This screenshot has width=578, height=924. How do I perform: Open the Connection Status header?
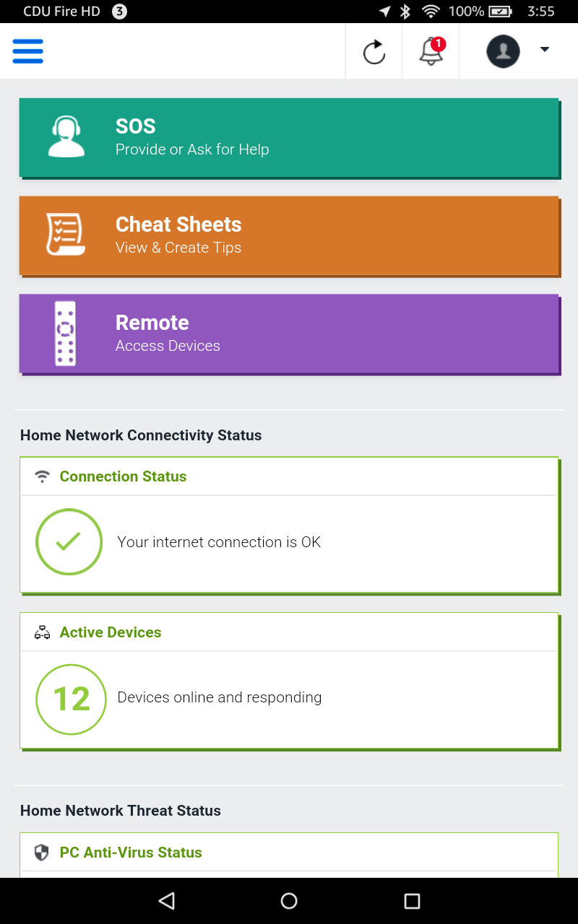point(123,476)
